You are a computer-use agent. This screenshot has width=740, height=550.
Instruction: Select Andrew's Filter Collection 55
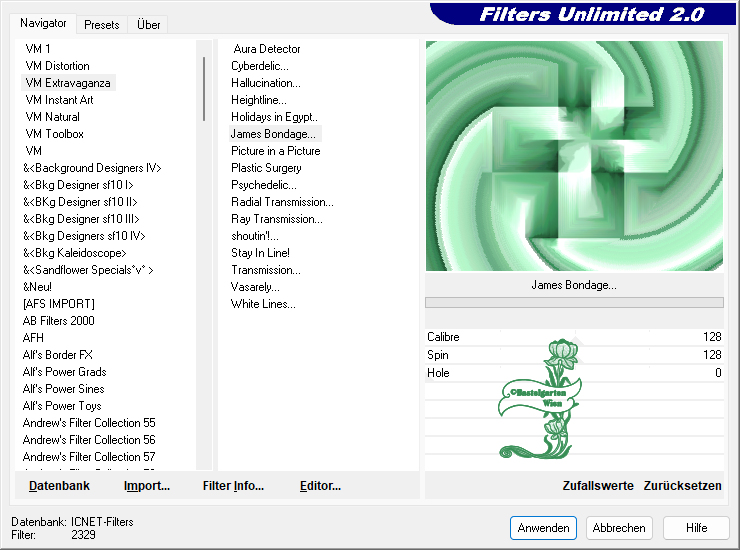pos(89,423)
